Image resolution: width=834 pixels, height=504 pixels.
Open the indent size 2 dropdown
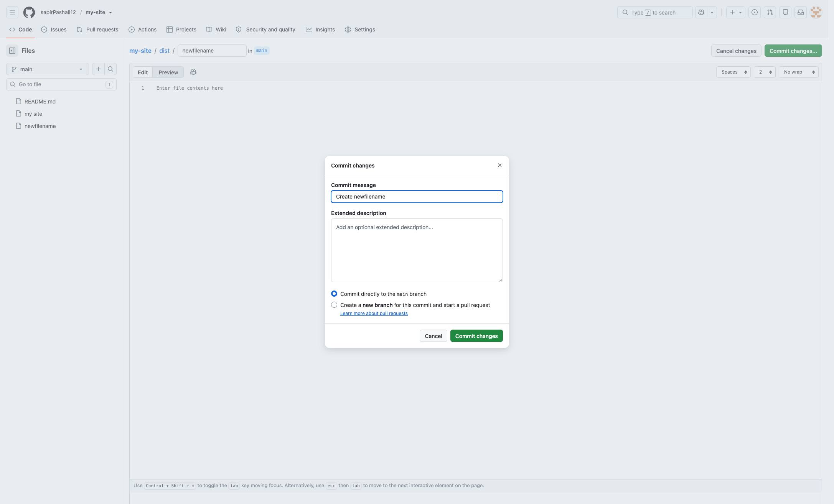pos(765,72)
